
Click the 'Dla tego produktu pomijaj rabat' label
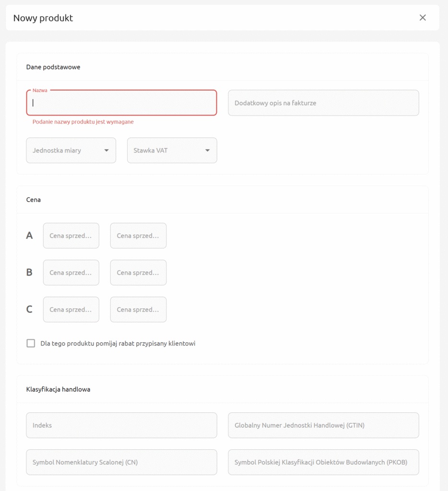[x=118, y=344]
